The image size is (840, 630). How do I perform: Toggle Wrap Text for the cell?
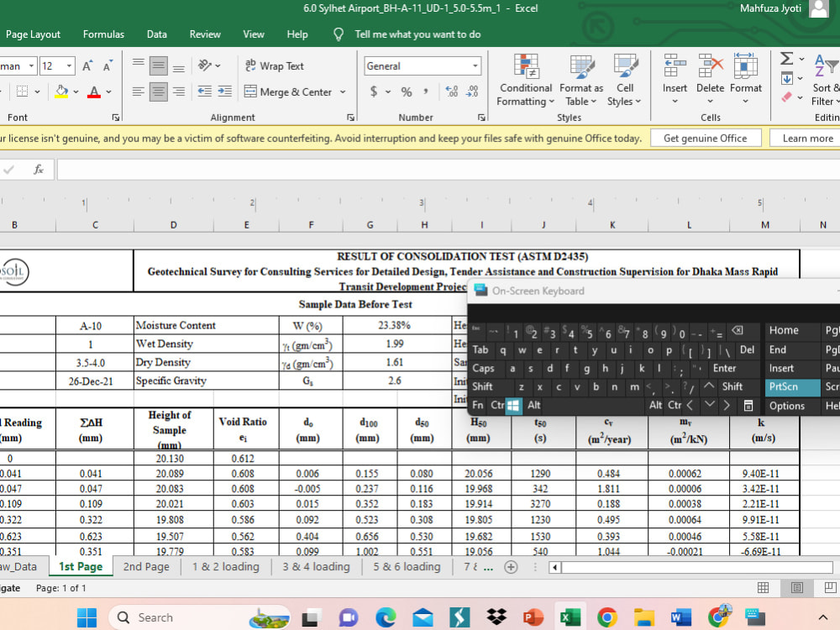[x=274, y=66]
